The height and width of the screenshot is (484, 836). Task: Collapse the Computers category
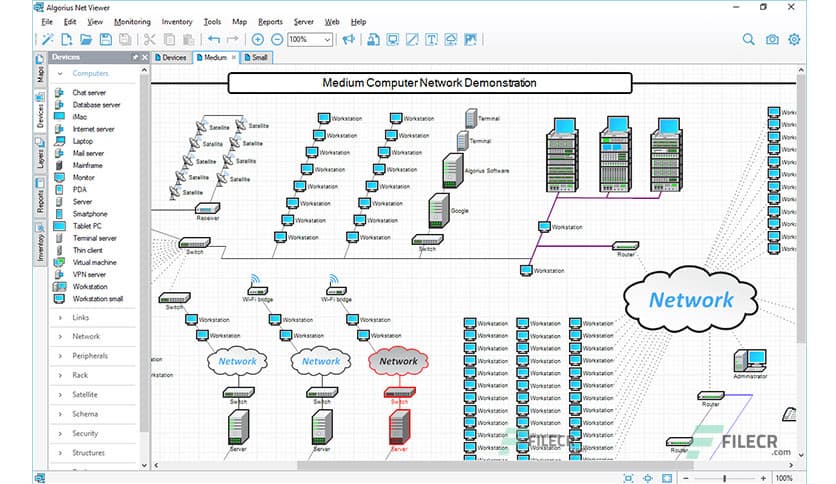click(x=90, y=73)
